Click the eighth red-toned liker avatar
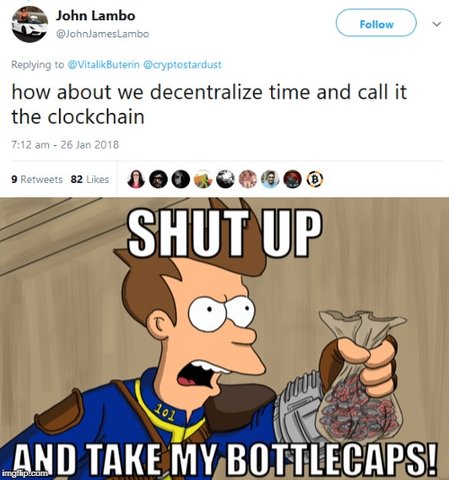The width and height of the screenshot is (449, 480). point(292,179)
